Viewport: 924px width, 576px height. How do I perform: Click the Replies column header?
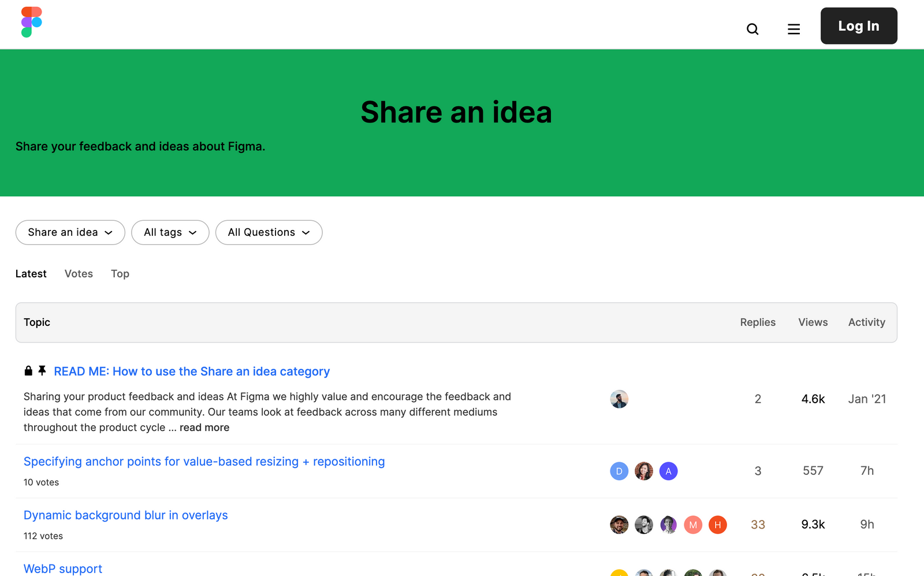pos(758,322)
